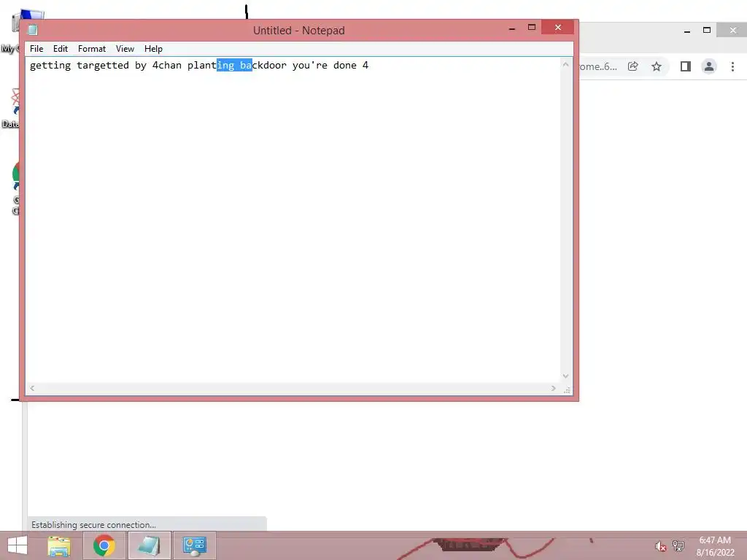Image resolution: width=747 pixels, height=560 pixels.
Task: Click the horizontal scrollbar right arrow in Notepad
Action: (553, 388)
